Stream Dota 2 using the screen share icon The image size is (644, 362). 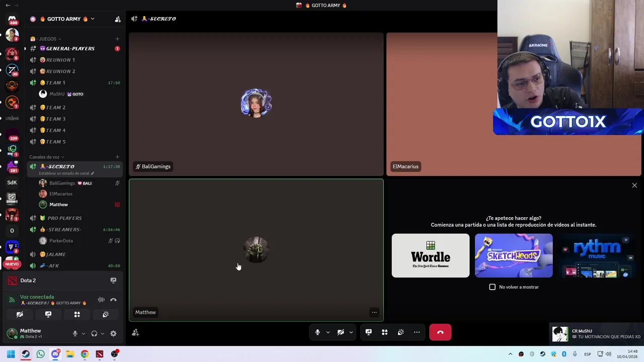coord(113,281)
